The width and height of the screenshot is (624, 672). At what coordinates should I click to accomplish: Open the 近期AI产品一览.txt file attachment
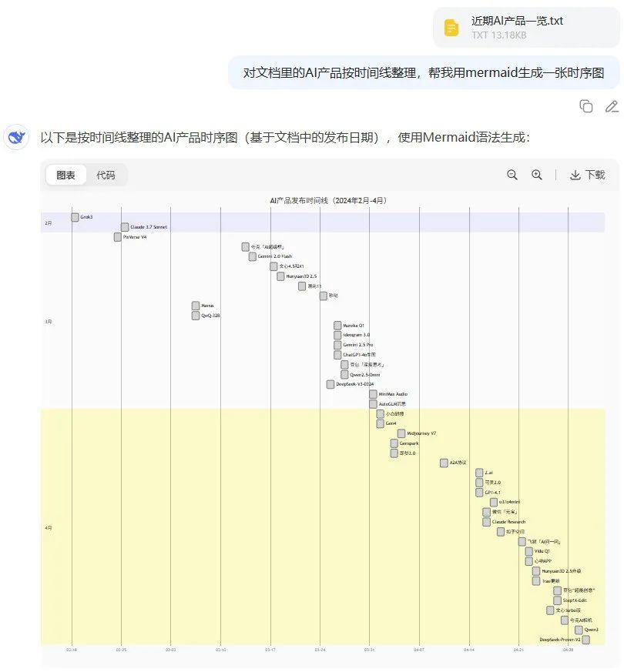[x=526, y=28]
